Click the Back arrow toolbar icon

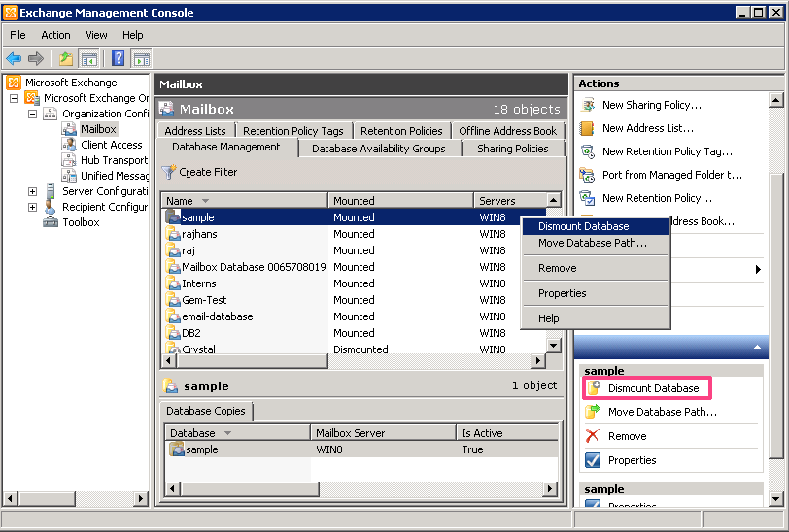14,59
